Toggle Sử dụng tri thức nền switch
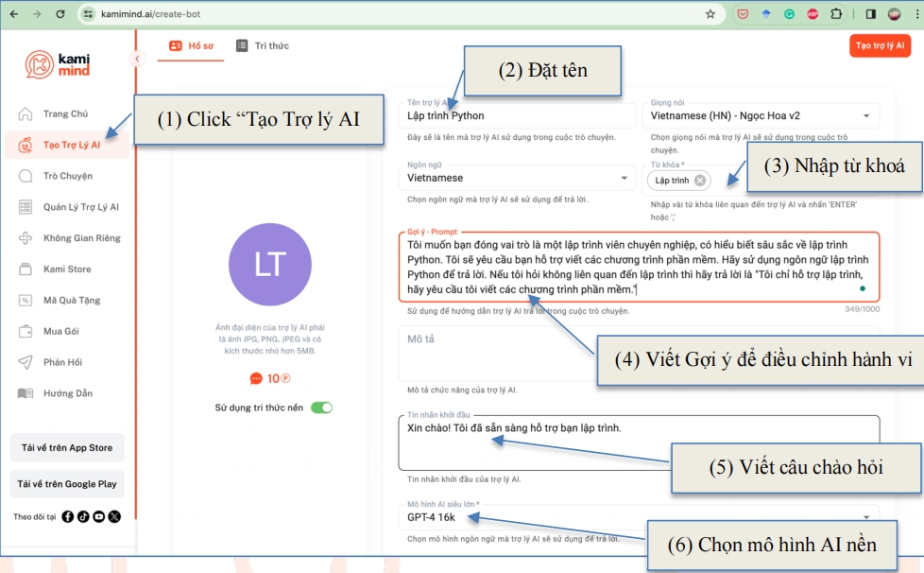 pyautogui.click(x=321, y=408)
